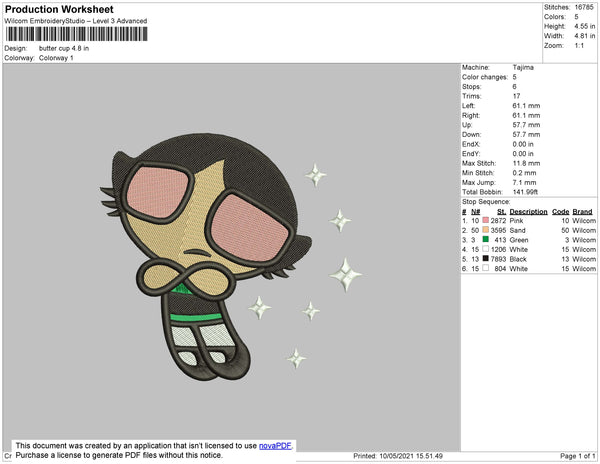The width and height of the screenshot is (600, 464).
Task: Click the Trims value '17'
Action: tap(516, 96)
